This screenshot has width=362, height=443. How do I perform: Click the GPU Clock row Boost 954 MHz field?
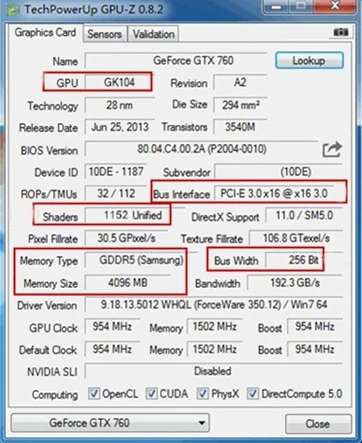click(x=315, y=327)
